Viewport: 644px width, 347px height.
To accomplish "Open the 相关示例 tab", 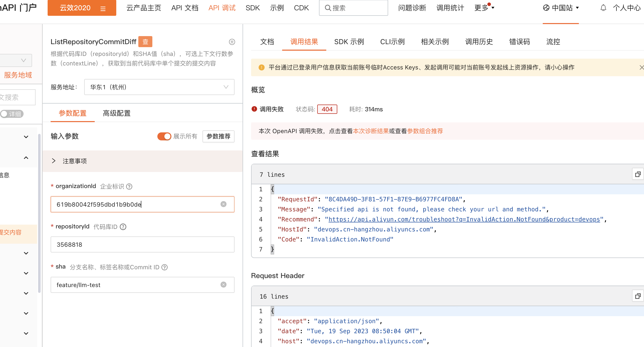I will 435,42.
